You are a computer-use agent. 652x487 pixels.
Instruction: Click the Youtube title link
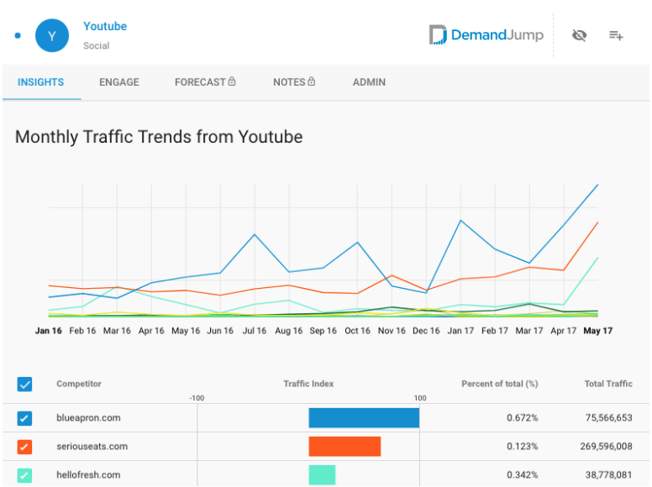[x=105, y=26]
